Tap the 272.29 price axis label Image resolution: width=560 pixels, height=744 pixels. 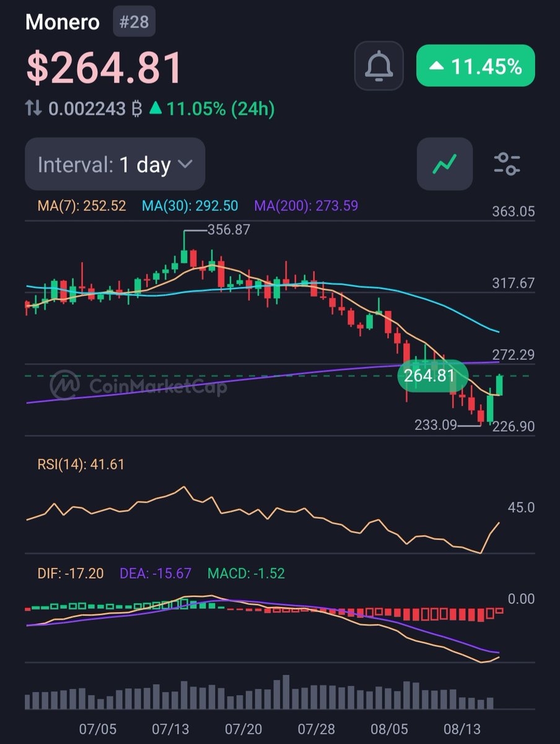click(513, 355)
